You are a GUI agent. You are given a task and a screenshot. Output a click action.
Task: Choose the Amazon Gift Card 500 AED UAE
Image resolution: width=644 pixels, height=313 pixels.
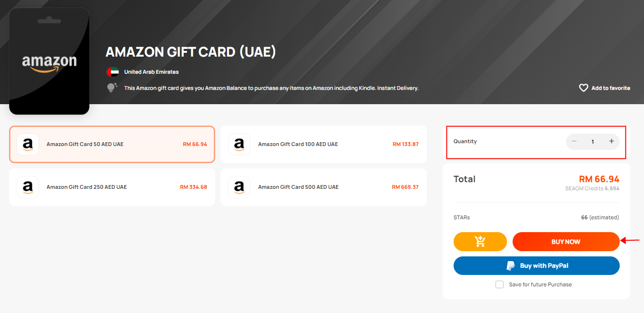tap(324, 187)
